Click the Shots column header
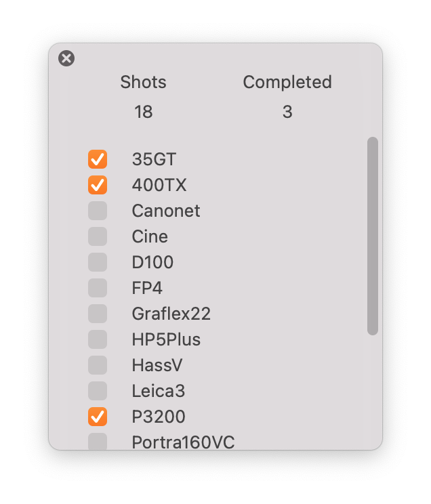This screenshot has height=504, width=431. pyautogui.click(x=143, y=83)
